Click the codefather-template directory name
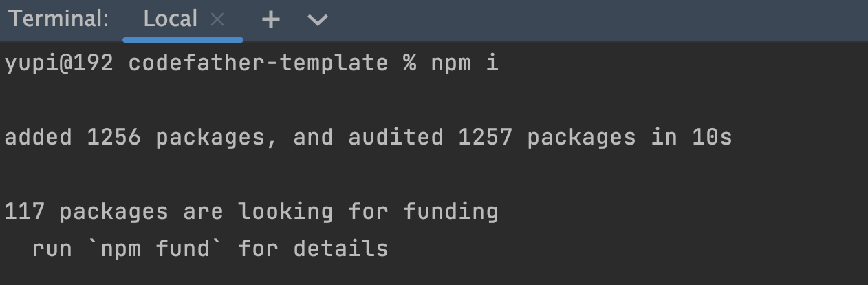The image size is (868, 285). coord(258,63)
